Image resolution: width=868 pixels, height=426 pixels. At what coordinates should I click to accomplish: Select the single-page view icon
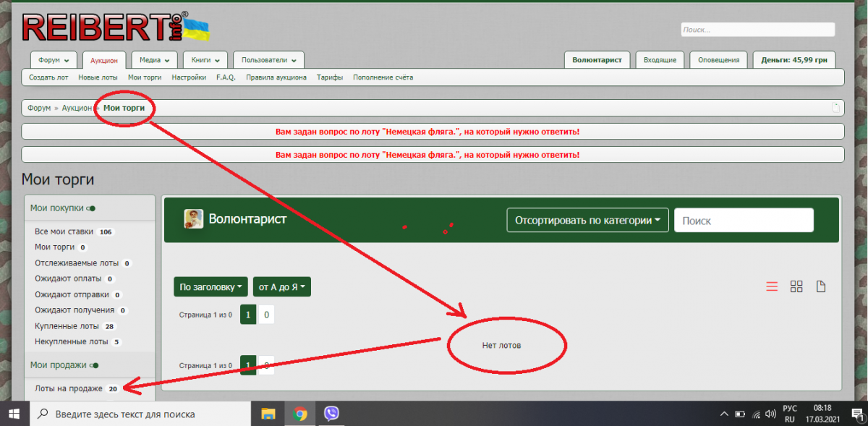pos(821,286)
